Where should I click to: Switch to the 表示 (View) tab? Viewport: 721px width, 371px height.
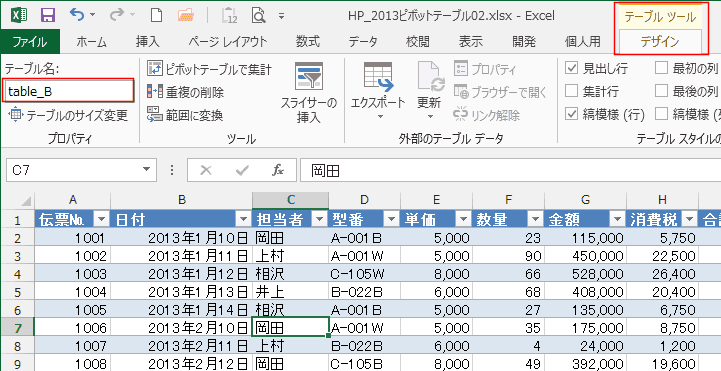click(471, 42)
